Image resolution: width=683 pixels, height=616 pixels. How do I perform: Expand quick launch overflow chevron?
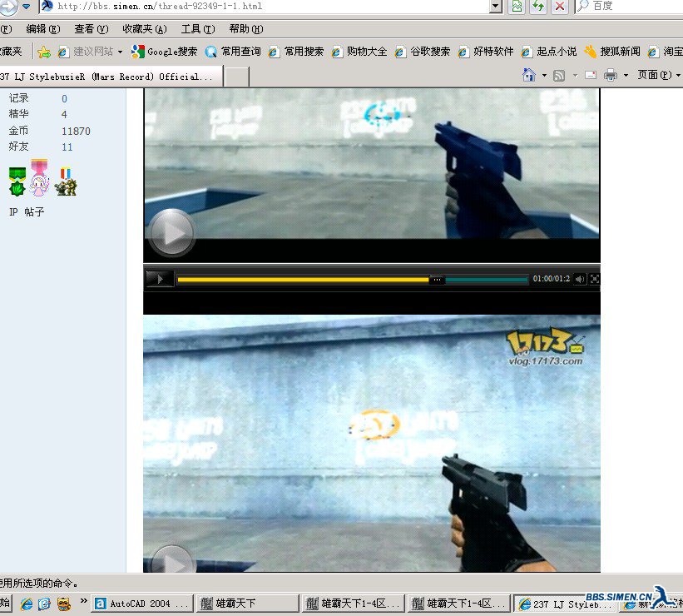83,601
